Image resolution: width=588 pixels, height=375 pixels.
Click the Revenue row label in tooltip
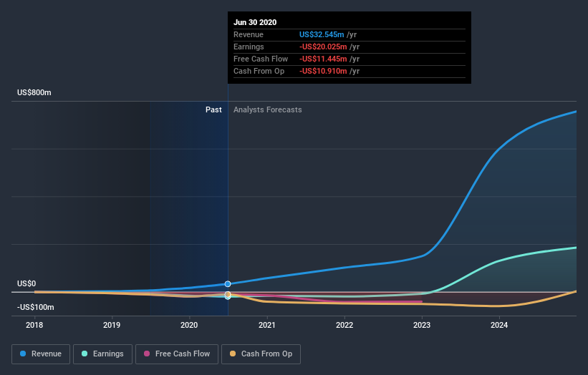pyautogui.click(x=249, y=34)
